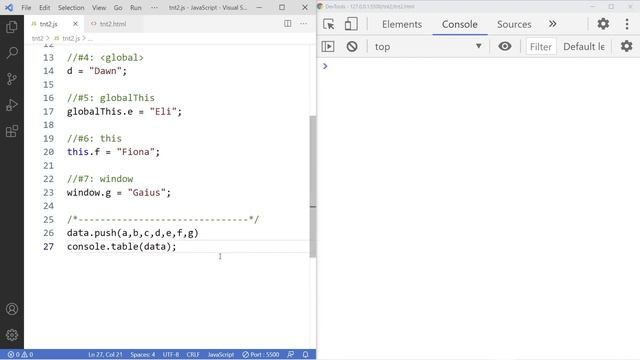This screenshot has height=360, width=640.
Task: Click the "Fiona" string literal
Action: 136,152
